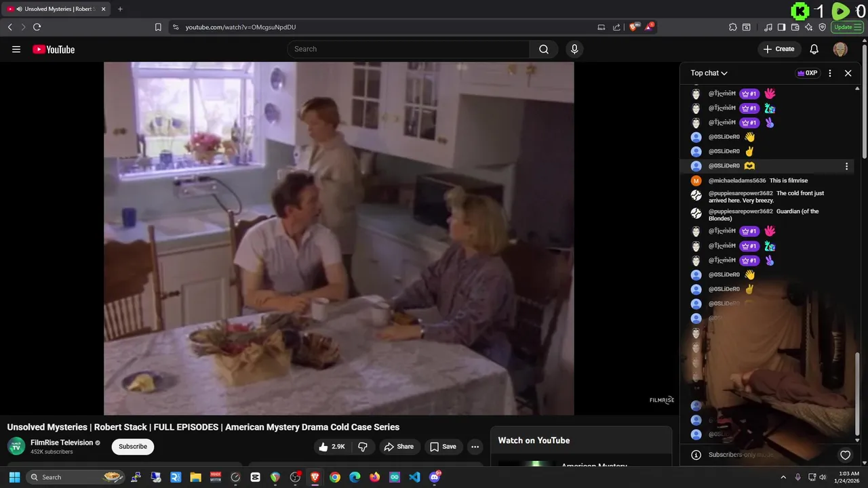Screen dimensions: 868x488
Task: Dislike the video with thumbs down
Action: 363,447
